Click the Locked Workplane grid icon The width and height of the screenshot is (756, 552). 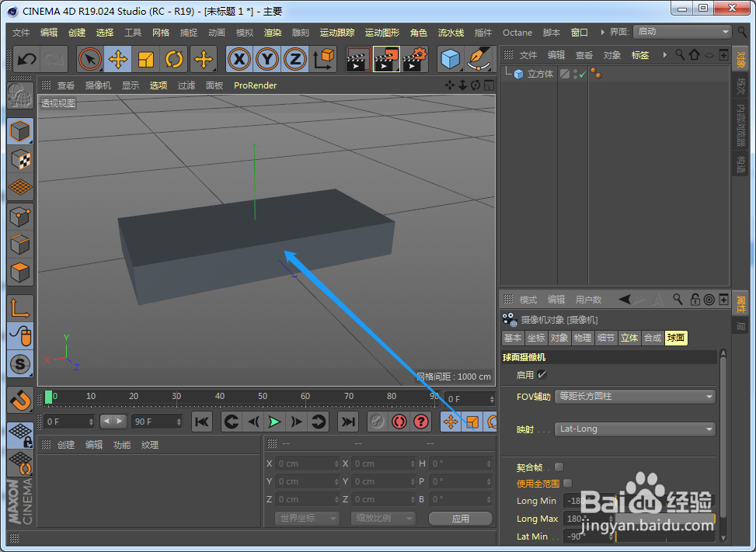(x=19, y=435)
